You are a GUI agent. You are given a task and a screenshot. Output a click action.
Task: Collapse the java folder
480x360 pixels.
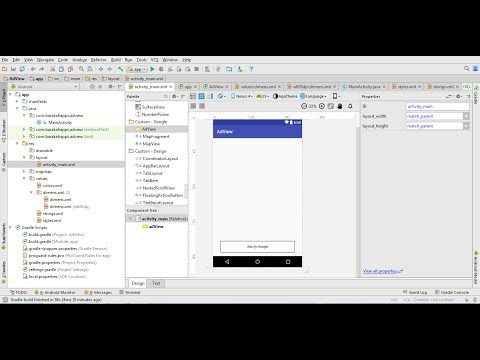coord(17,108)
